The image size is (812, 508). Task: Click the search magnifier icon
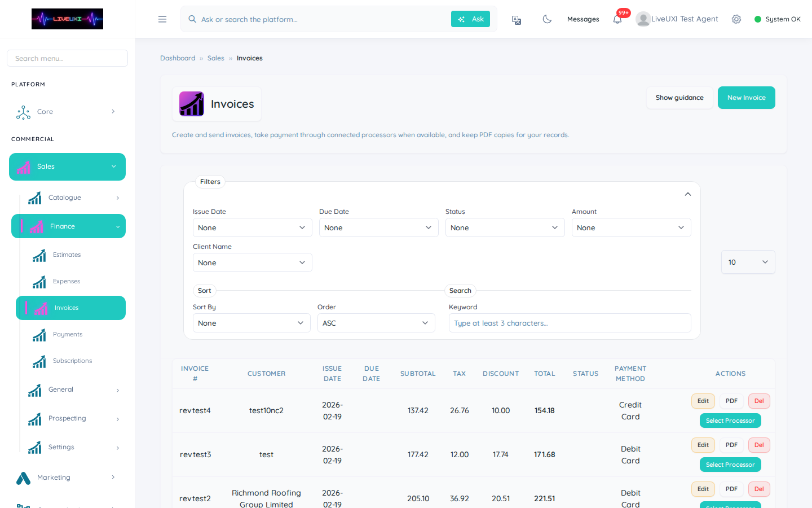192,19
